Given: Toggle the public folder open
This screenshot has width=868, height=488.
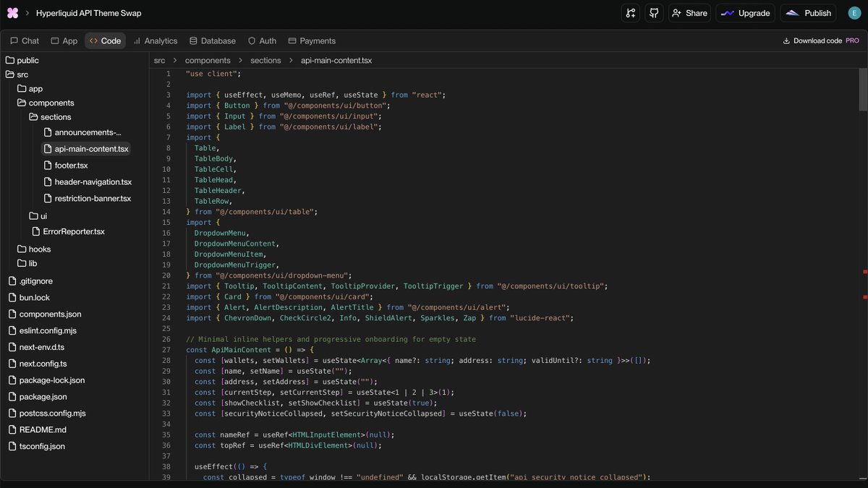Looking at the screenshot, I should click(29, 59).
